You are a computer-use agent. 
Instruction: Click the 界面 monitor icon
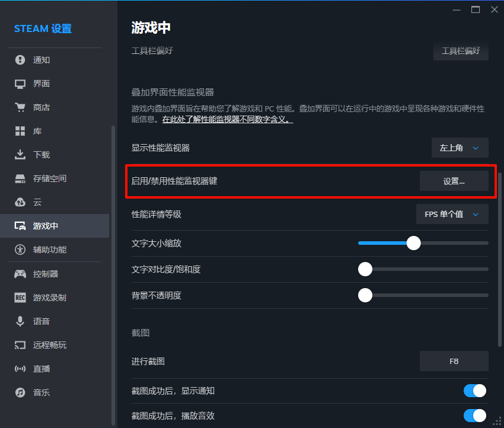20,84
